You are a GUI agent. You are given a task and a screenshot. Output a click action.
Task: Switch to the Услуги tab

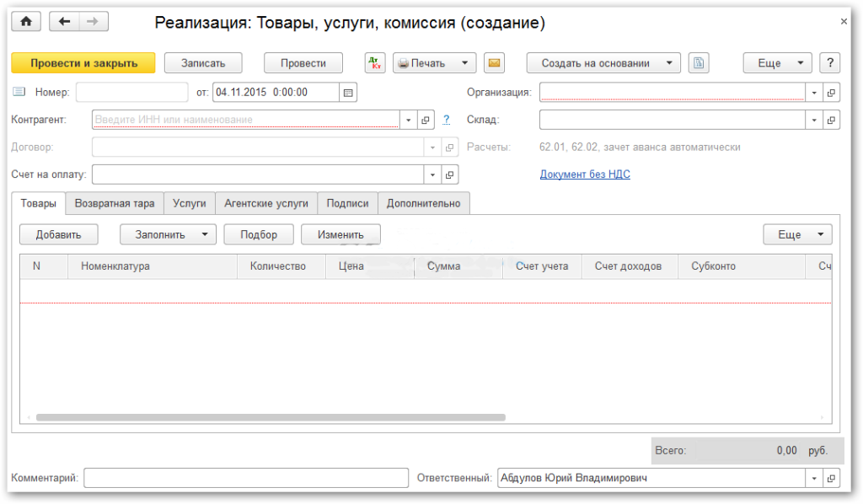coord(189,203)
